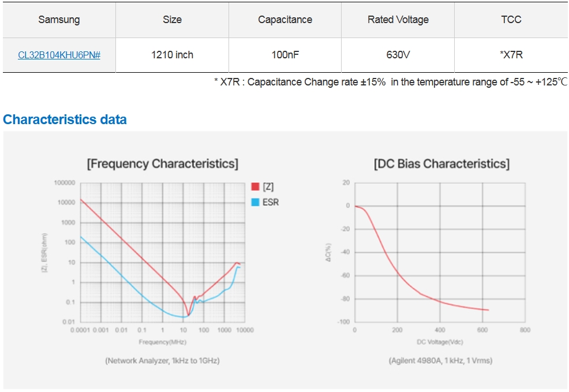The width and height of the screenshot is (569, 392).
Task: Select the Size column header
Action: tap(172, 20)
